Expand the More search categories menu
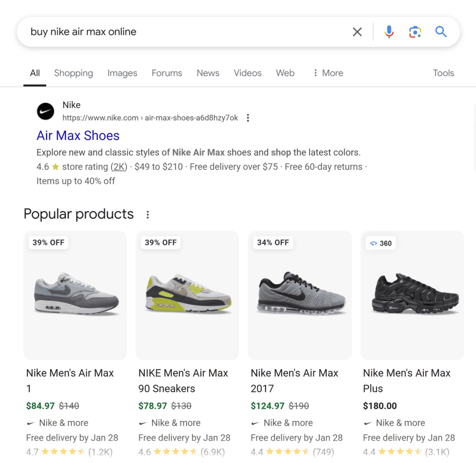The width and height of the screenshot is (476, 463). 327,73
